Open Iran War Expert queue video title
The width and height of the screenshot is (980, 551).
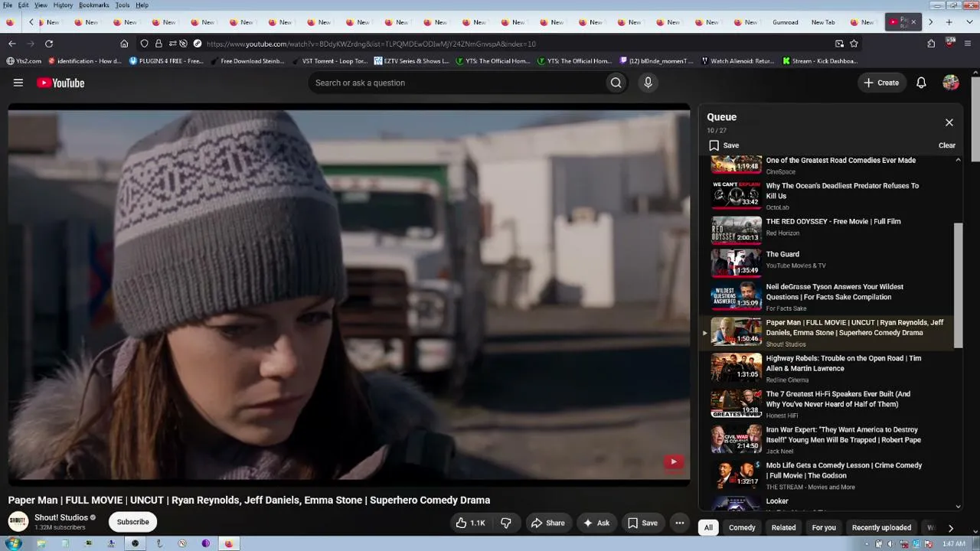pos(844,435)
